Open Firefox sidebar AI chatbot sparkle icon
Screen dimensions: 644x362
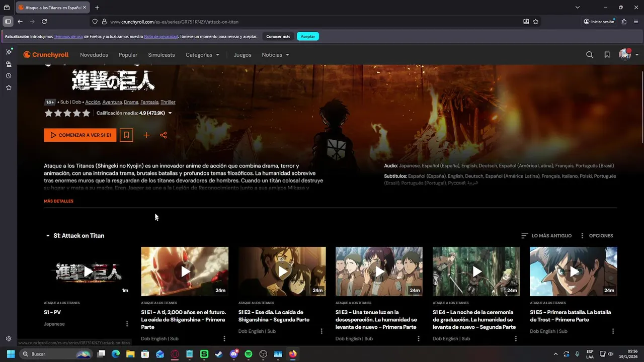pos(9,52)
